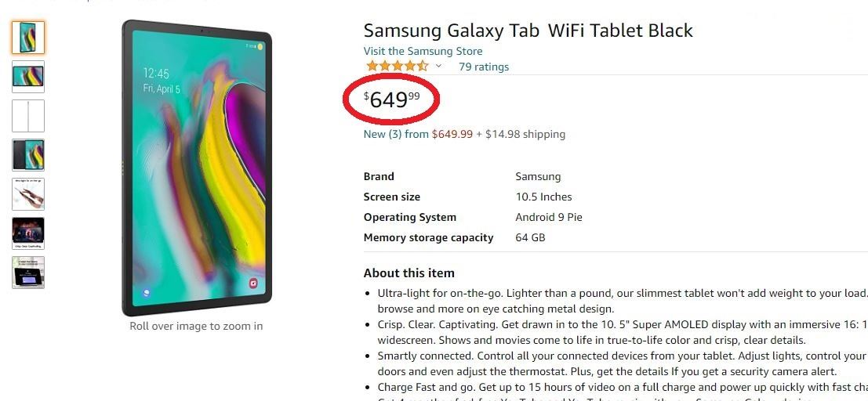Expand the ratings breakdown chevron

[438, 67]
